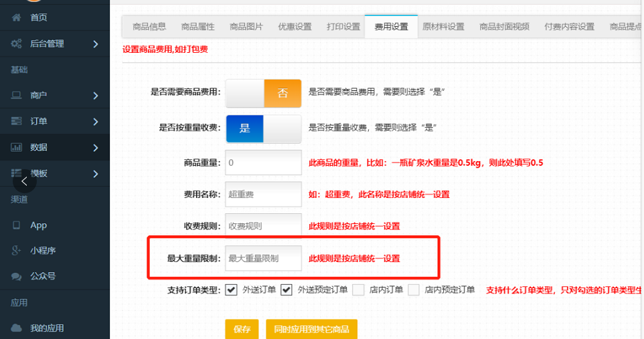This screenshot has width=644, height=339.
Task: Switch to the 优惠设置 tab
Action: [x=295, y=27]
